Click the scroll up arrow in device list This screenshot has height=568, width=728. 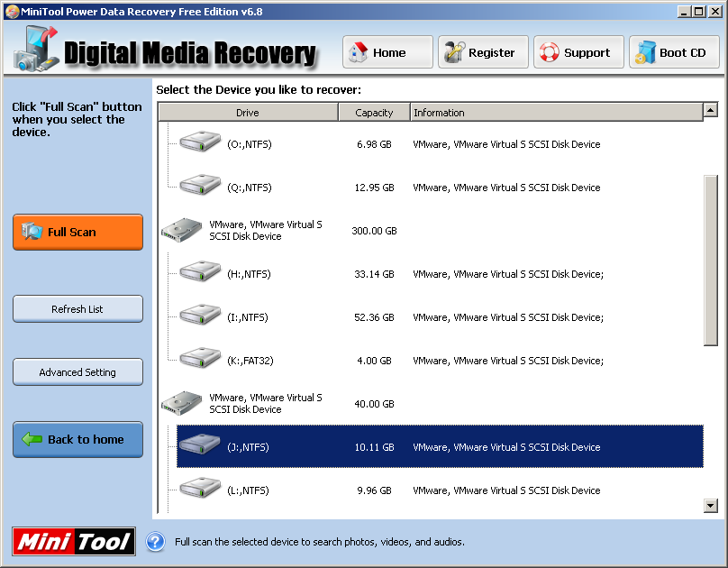click(x=711, y=110)
